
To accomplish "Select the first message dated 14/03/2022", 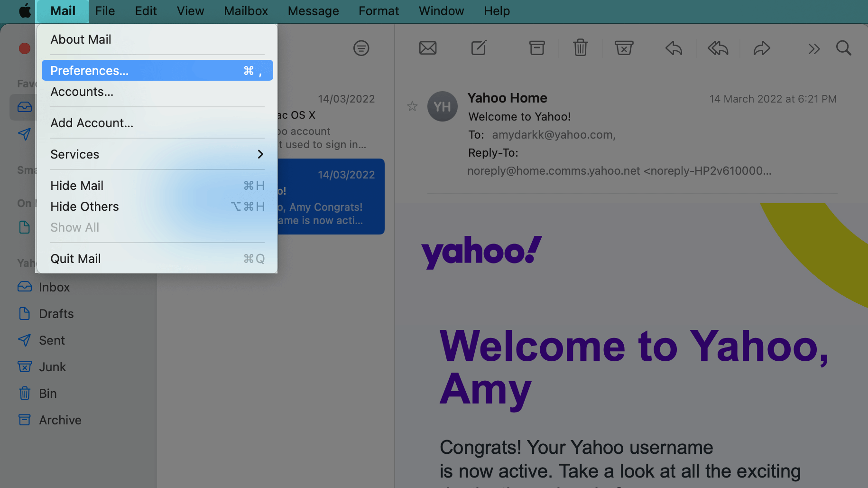I will (x=331, y=121).
